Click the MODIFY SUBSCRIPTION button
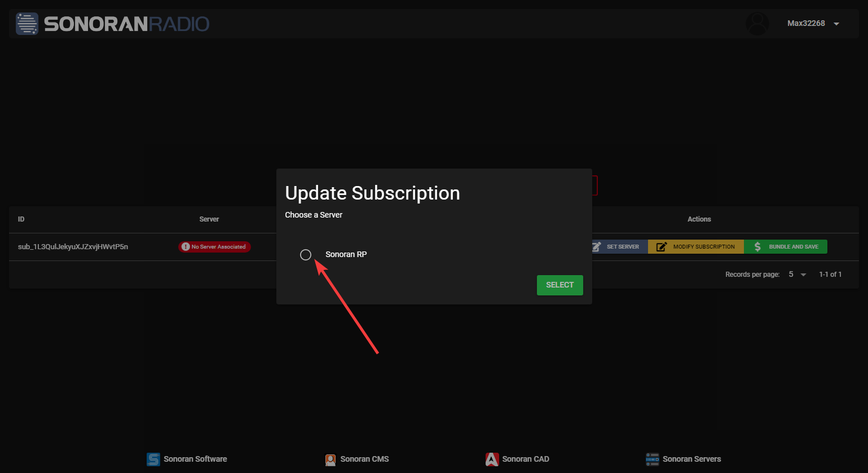The image size is (868, 473). point(696,247)
